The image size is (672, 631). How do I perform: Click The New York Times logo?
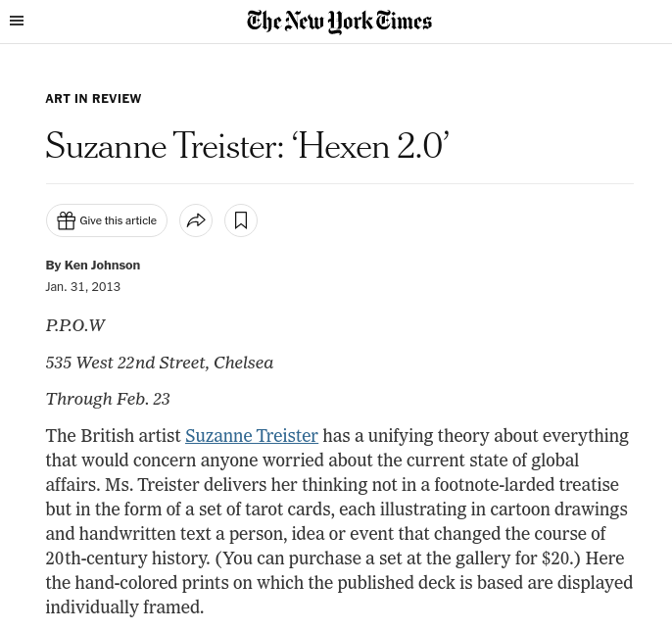point(339,22)
